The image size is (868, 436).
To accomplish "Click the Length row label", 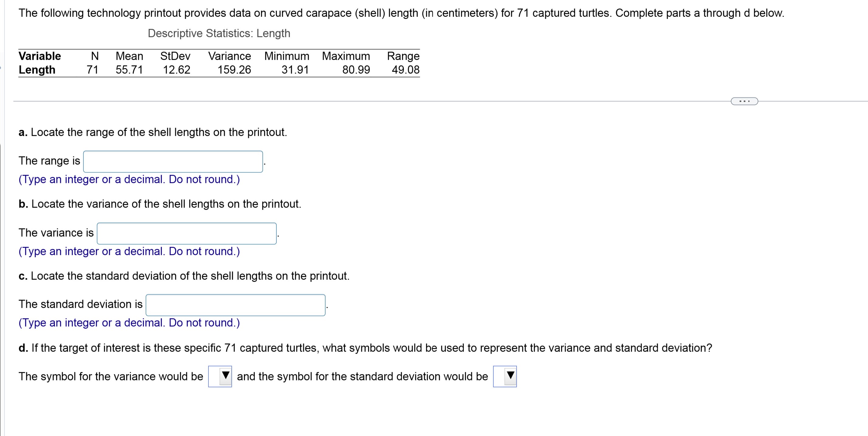I will point(37,70).
